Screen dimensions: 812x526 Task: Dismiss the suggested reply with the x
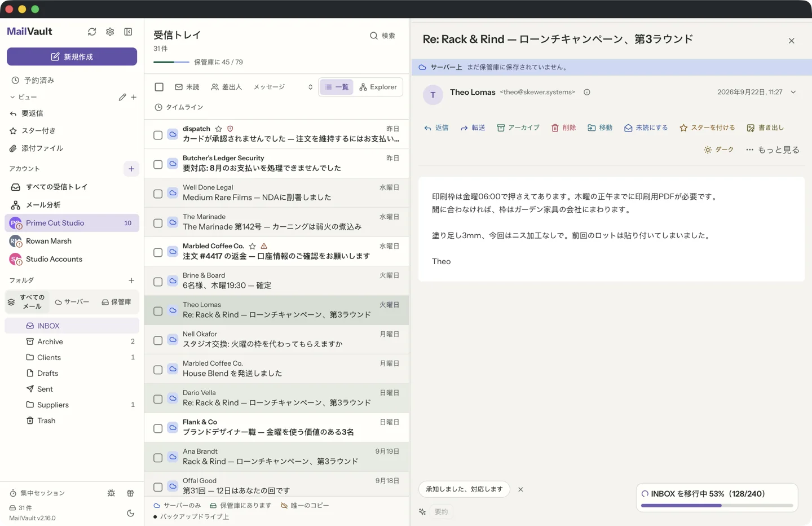coord(520,489)
